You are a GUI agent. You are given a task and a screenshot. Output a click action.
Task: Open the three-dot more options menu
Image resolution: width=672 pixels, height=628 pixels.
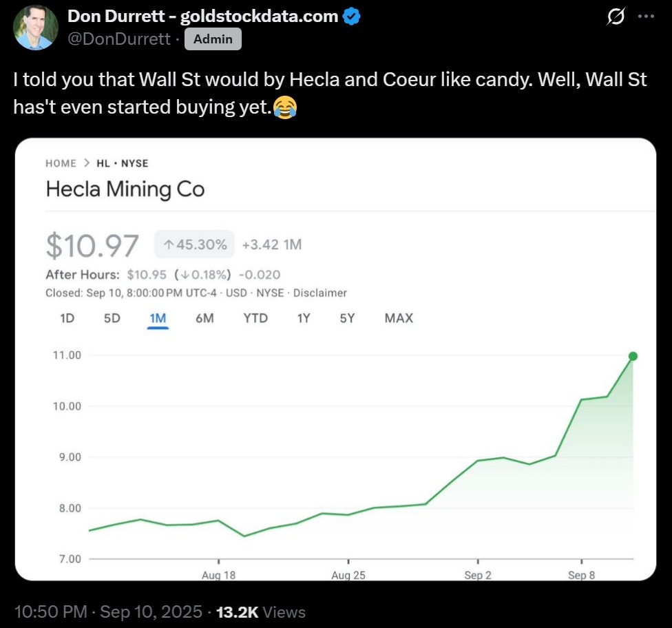[646, 17]
